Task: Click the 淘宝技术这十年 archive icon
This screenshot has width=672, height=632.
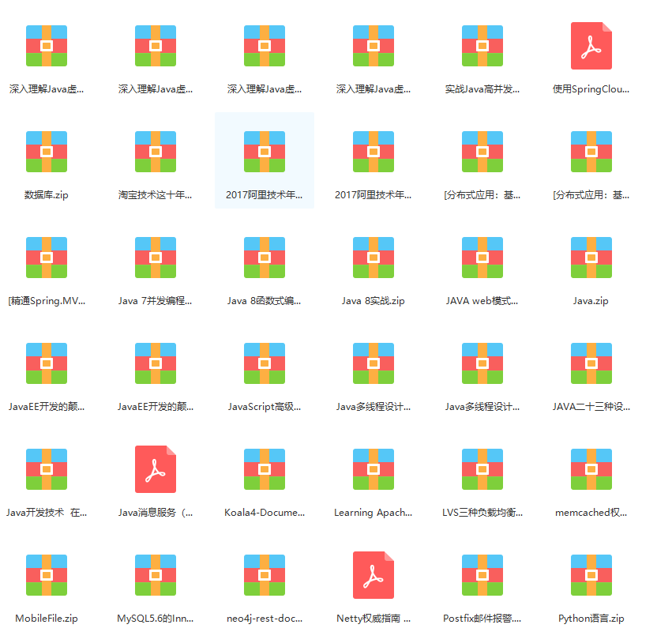Action: click(x=156, y=152)
